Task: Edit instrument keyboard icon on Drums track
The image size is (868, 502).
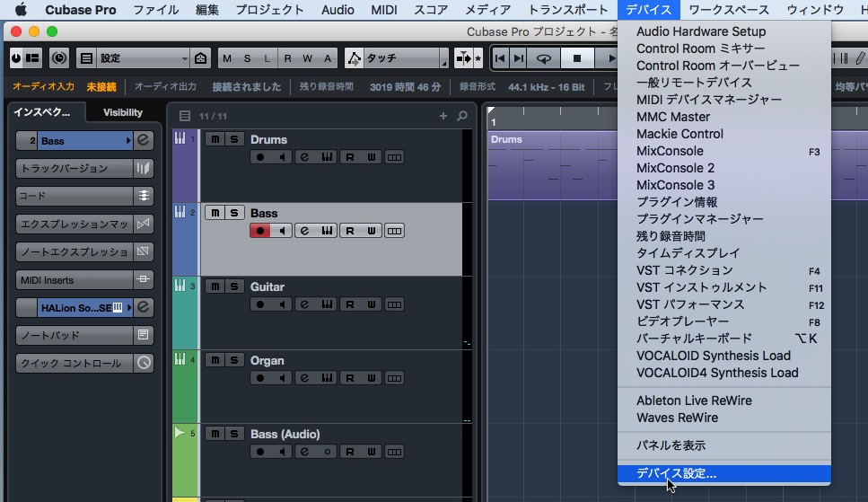Action: coord(327,157)
